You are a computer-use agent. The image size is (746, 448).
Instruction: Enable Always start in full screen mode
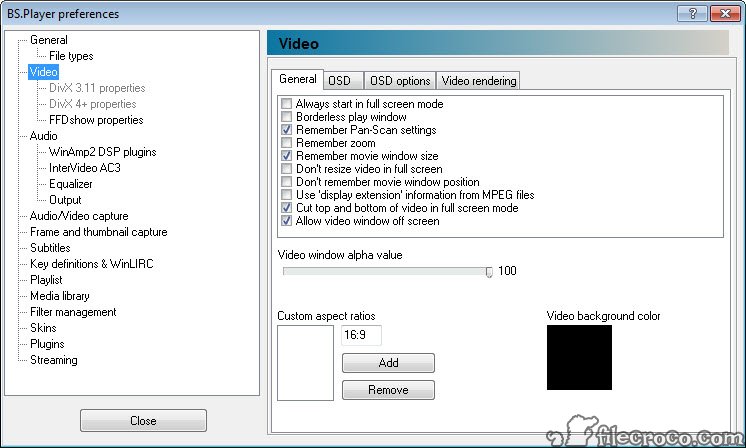click(286, 104)
